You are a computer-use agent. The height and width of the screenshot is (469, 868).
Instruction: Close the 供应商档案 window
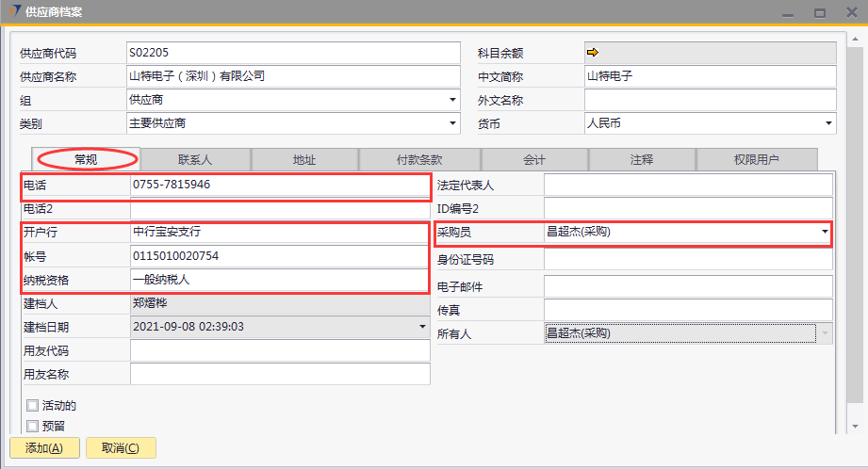pos(851,12)
